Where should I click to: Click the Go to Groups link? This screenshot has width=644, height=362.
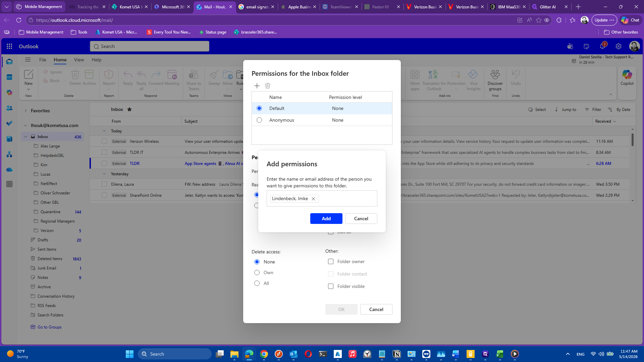tap(49, 327)
